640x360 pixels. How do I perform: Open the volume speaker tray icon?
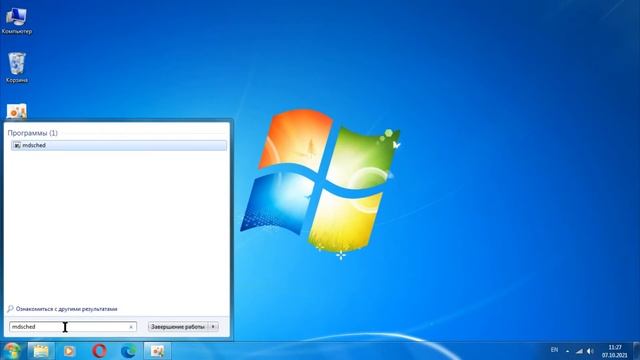click(590, 351)
